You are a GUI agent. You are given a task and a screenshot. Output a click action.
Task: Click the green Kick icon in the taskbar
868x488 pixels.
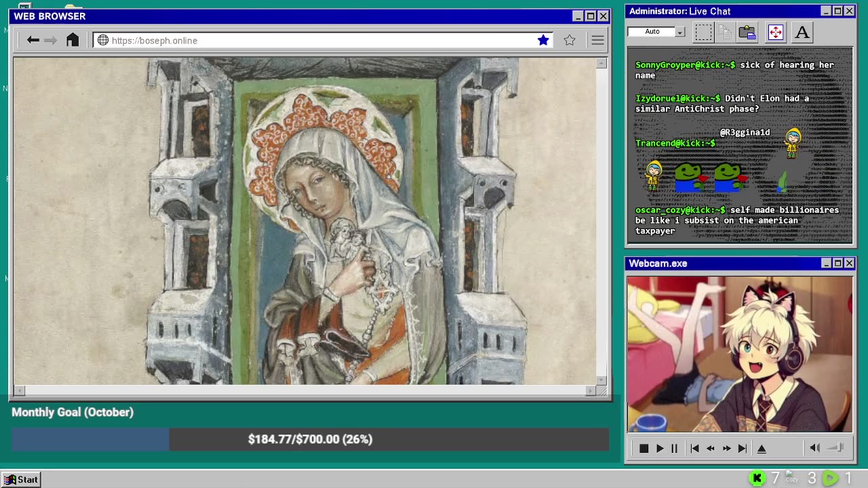point(757,479)
